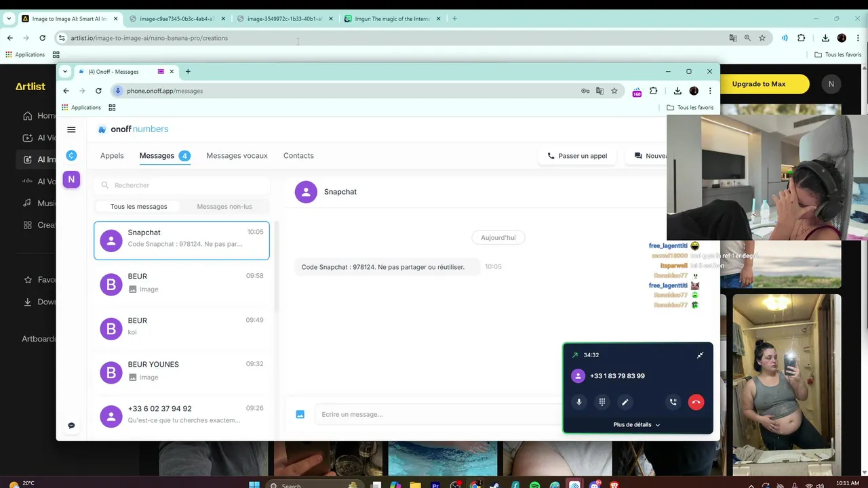Go back in the Onoff window
Screen dimensions: 868x488
pyautogui.click(x=66, y=91)
